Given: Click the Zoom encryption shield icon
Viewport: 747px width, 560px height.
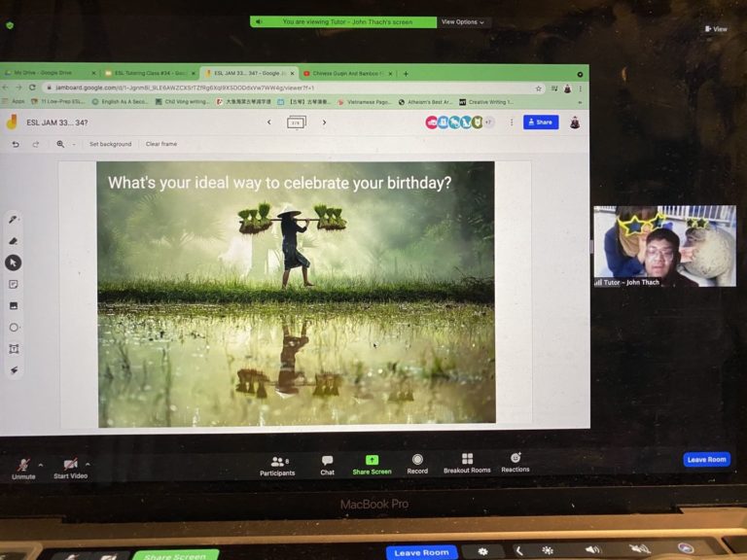Looking at the screenshot, I should tap(10, 25).
